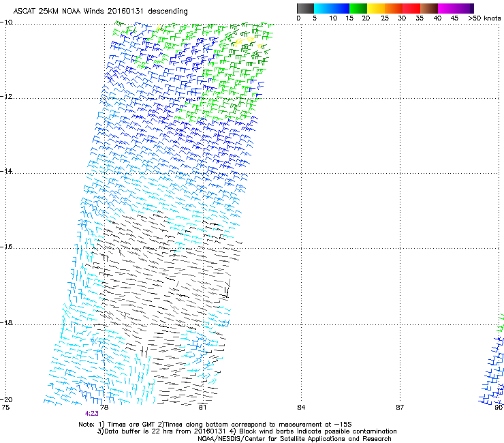Click the orange 25-30 knots legend swatch
Viewport: 504px width, 443px height.
pyautogui.click(x=394, y=8)
